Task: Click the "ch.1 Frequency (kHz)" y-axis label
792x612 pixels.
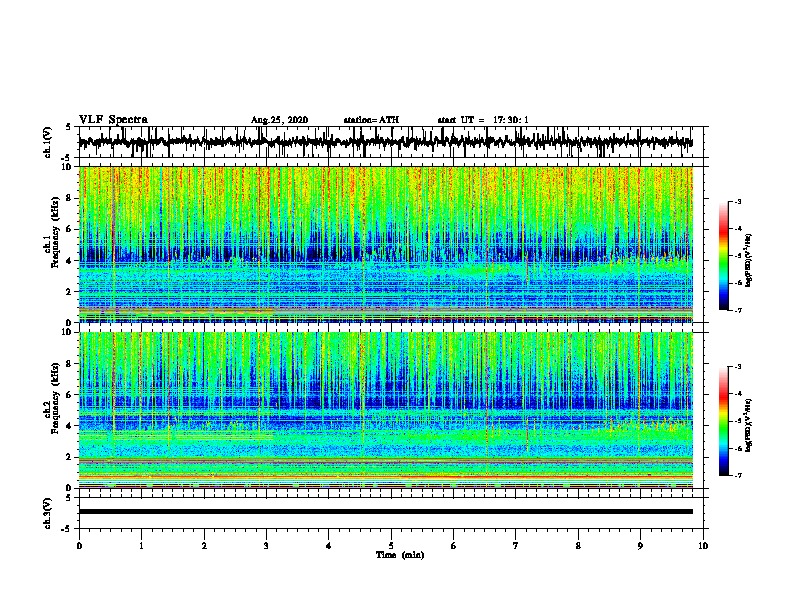Action: (52, 232)
